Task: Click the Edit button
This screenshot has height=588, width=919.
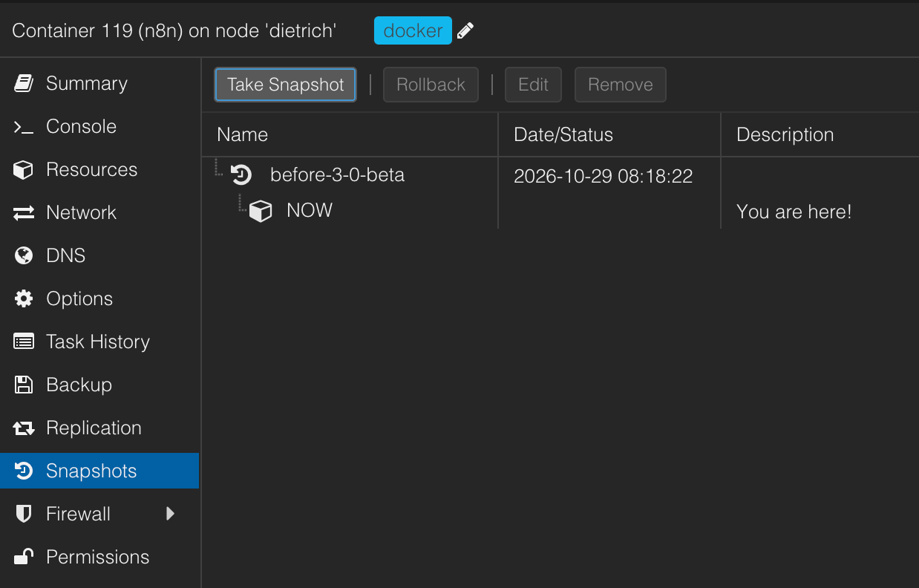Action: [533, 85]
